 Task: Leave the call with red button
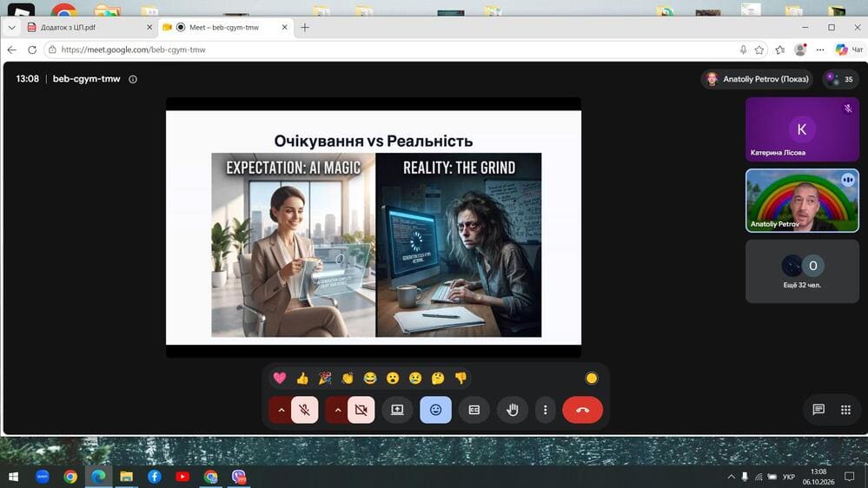(582, 410)
